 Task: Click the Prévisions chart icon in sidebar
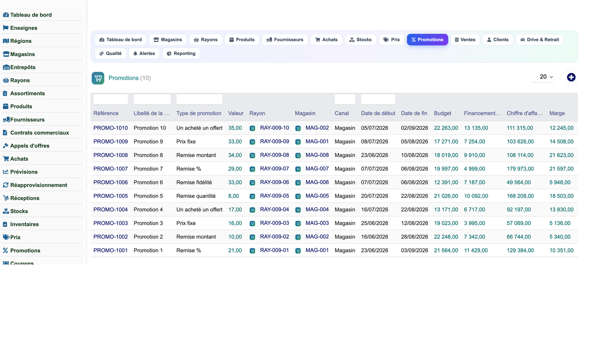pyautogui.click(x=6, y=172)
